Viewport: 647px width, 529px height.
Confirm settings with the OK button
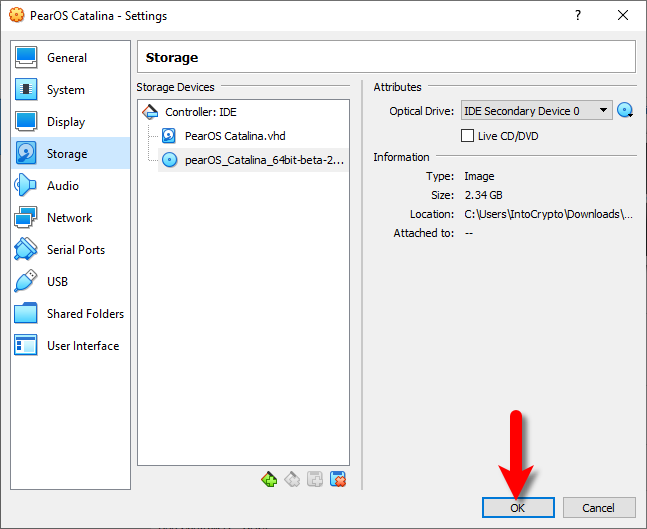(518, 507)
